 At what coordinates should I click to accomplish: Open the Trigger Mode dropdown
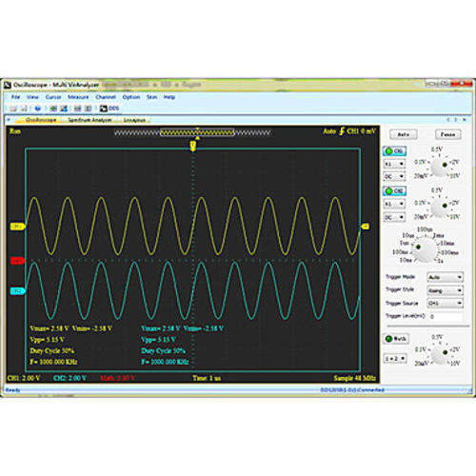tap(445, 277)
